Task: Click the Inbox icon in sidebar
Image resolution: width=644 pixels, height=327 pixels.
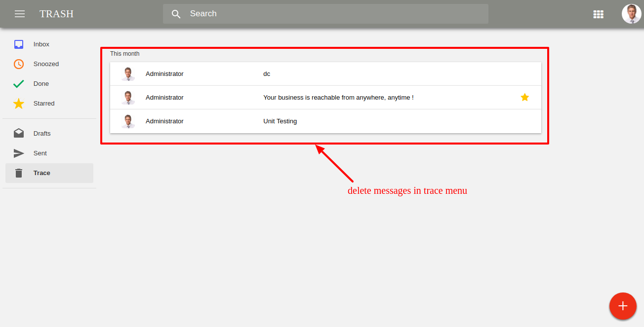Action: 19,44
